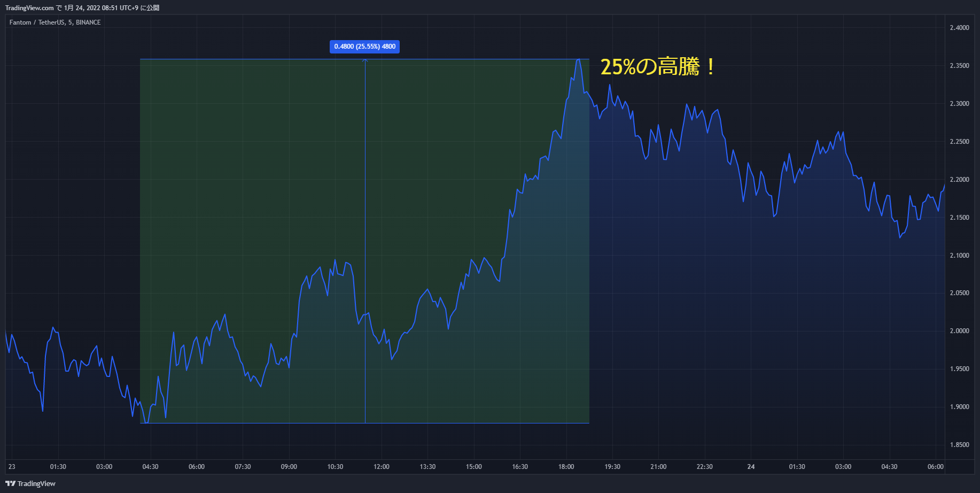Screen dimensions: 980x493
Task: Click the 12:00 time axis label
Action: tap(382, 467)
